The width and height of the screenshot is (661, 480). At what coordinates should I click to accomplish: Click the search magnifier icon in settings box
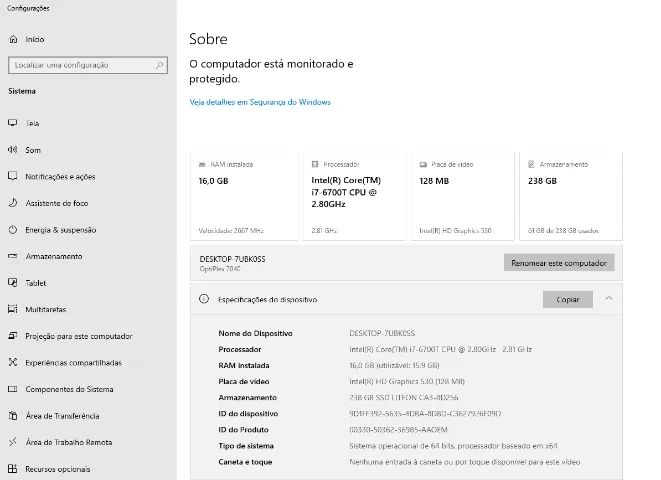159,65
